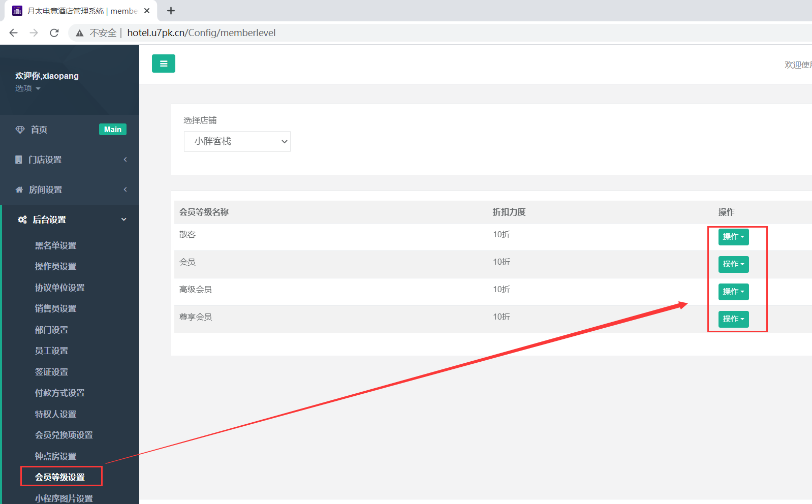This screenshot has height=504, width=812.
Task: Collapse the 后台设置 chevron
Action: pyautogui.click(x=124, y=219)
